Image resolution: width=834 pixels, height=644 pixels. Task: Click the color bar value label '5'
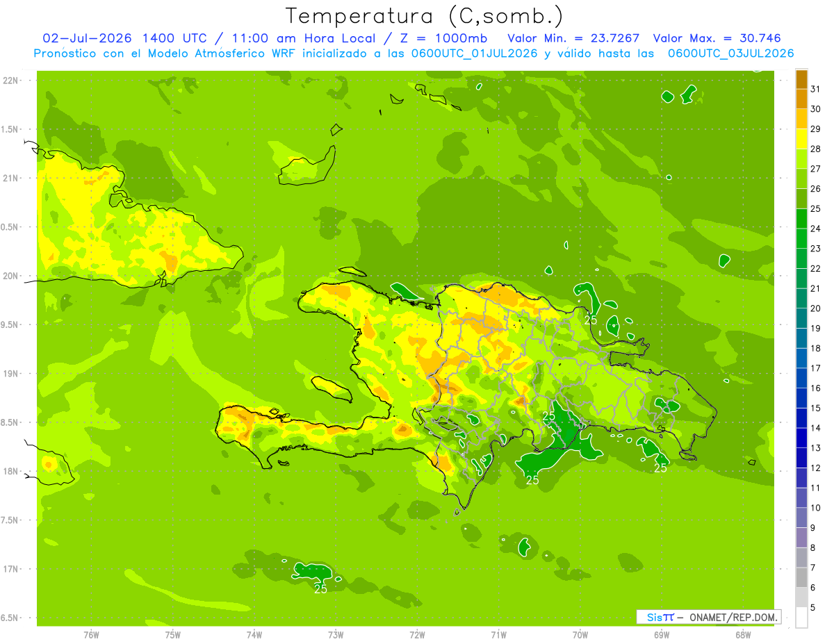click(x=813, y=608)
